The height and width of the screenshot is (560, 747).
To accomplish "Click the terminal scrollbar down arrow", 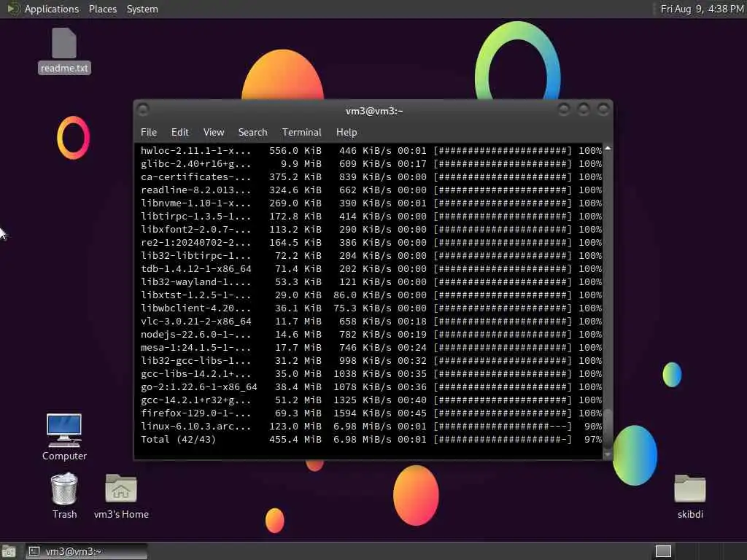I will click(608, 455).
